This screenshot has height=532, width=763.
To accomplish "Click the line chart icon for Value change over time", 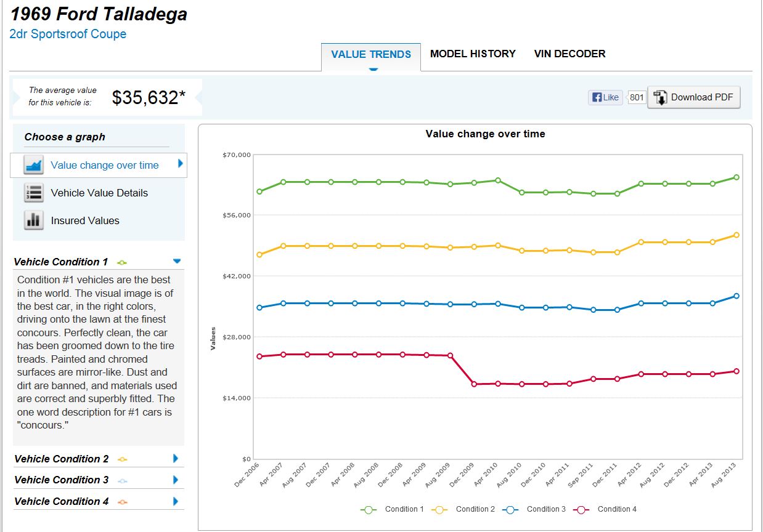I will point(33,165).
